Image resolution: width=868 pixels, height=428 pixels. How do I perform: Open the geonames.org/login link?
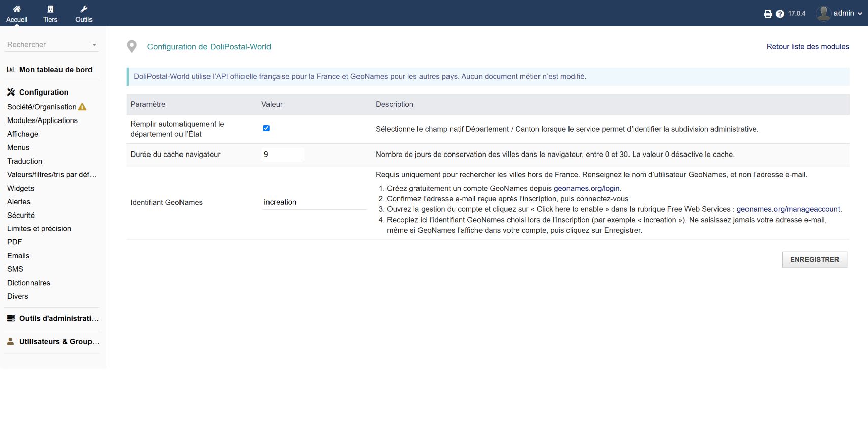click(x=587, y=188)
